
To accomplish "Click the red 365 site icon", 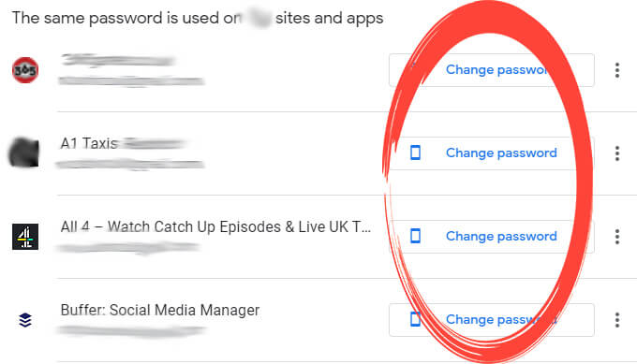I will 25,70.
